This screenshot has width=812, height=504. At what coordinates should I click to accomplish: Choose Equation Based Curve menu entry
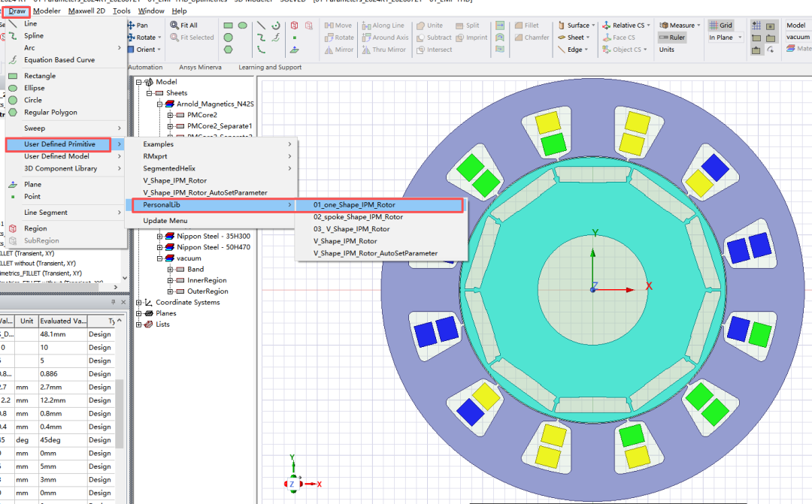66,60
